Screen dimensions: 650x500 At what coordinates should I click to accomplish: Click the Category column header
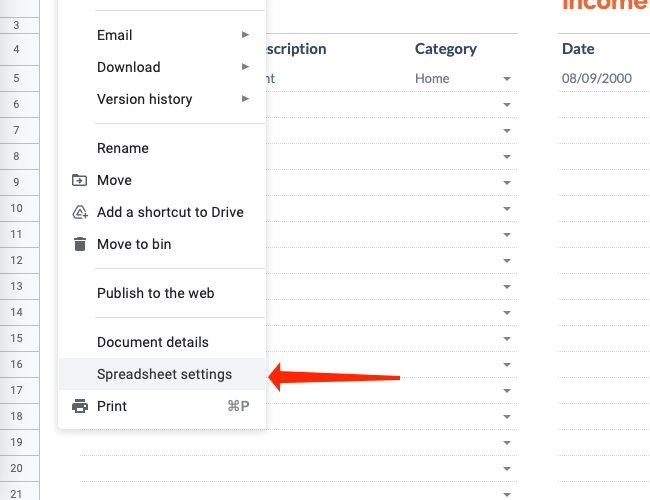(x=446, y=48)
